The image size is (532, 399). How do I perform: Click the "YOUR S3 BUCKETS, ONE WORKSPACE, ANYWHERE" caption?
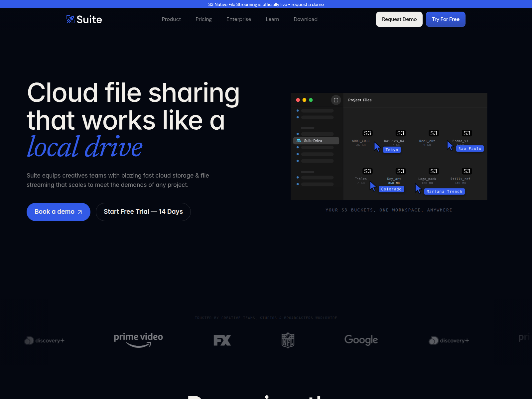pos(389,210)
